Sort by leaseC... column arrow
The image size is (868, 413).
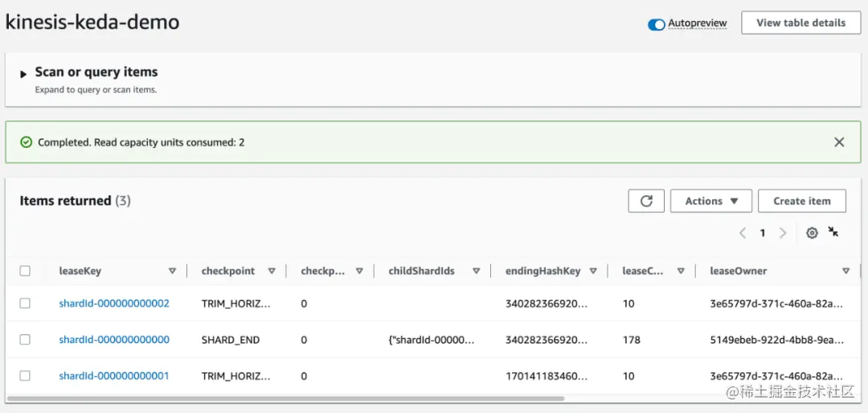click(681, 271)
